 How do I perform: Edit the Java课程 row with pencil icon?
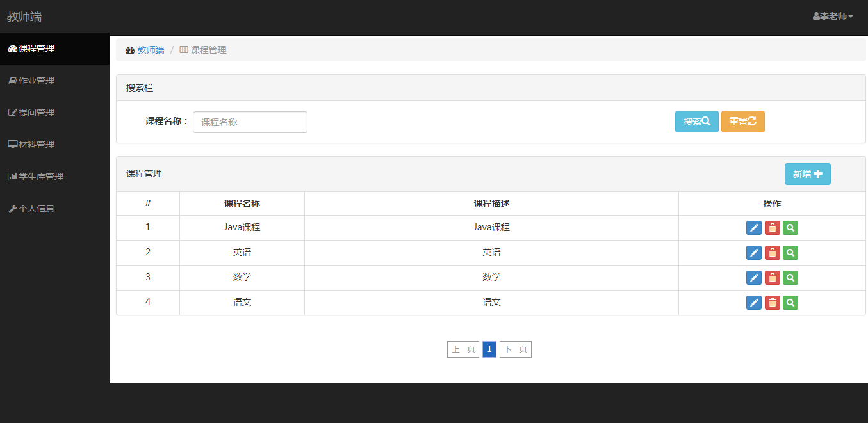[x=754, y=228]
